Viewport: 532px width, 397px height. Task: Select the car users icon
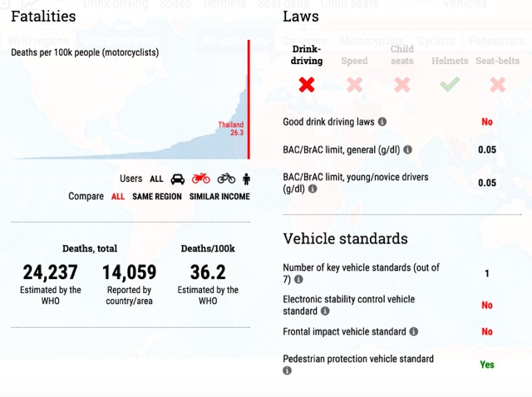click(x=178, y=179)
